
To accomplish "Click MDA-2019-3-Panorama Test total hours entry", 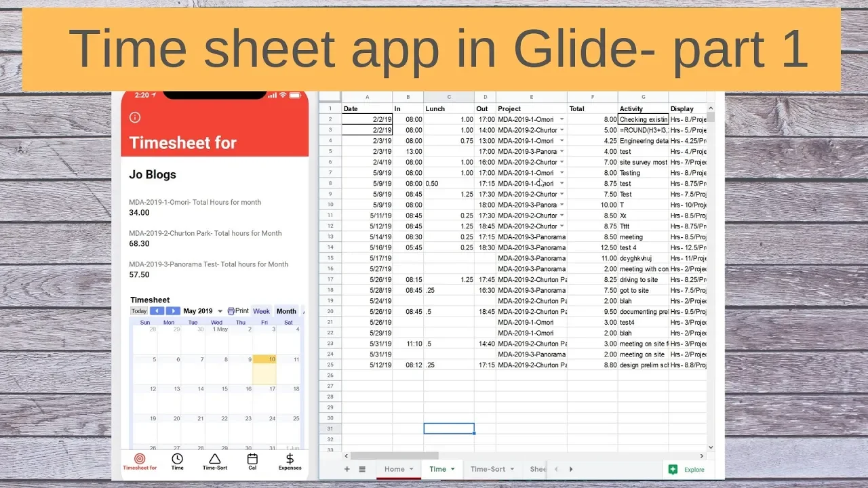I will point(214,270).
